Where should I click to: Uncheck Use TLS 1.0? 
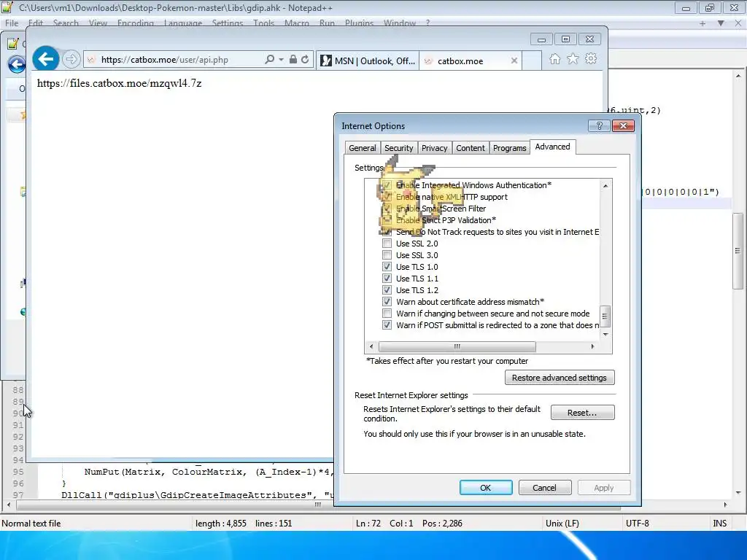tap(387, 267)
